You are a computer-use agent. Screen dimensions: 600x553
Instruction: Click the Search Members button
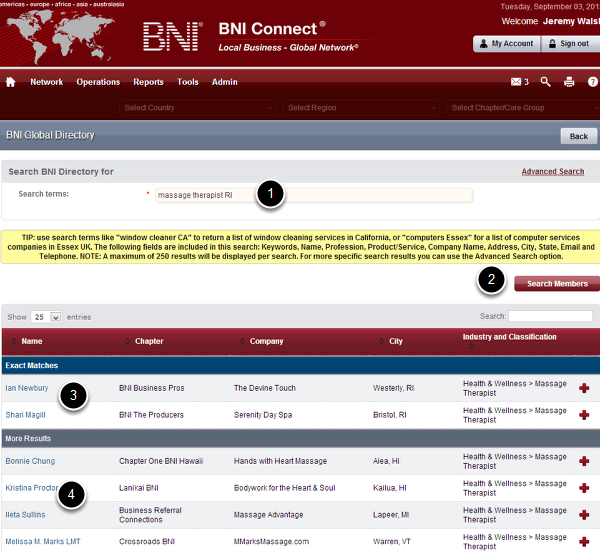(x=556, y=284)
